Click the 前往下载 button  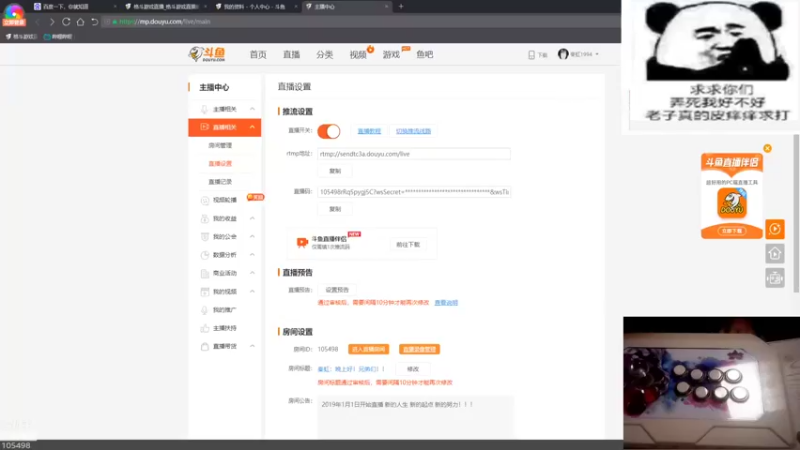point(408,244)
